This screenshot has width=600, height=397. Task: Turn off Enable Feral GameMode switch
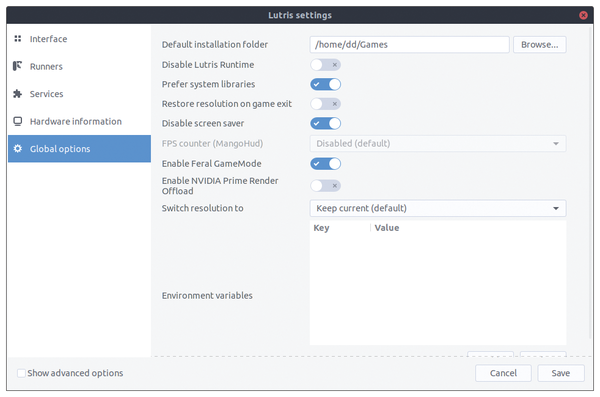(325, 163)
